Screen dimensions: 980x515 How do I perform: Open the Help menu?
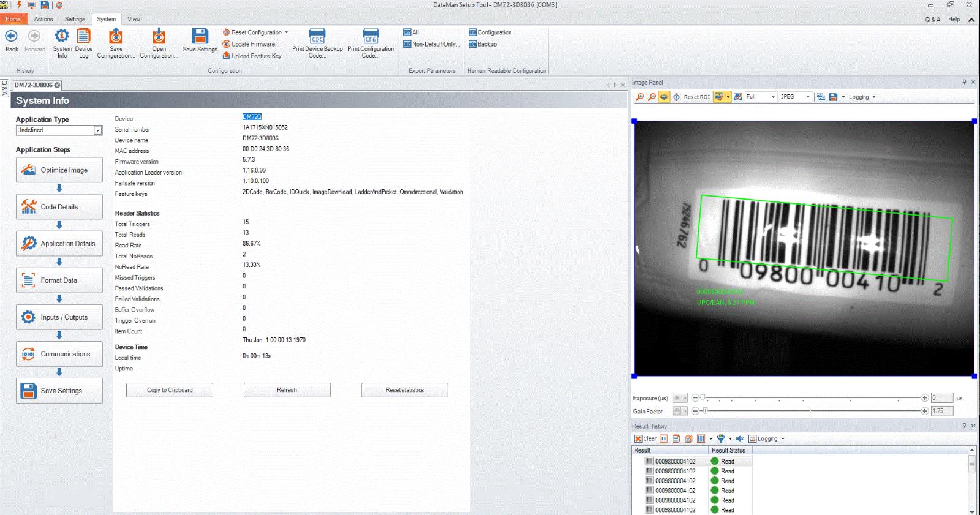click(954, 19)
